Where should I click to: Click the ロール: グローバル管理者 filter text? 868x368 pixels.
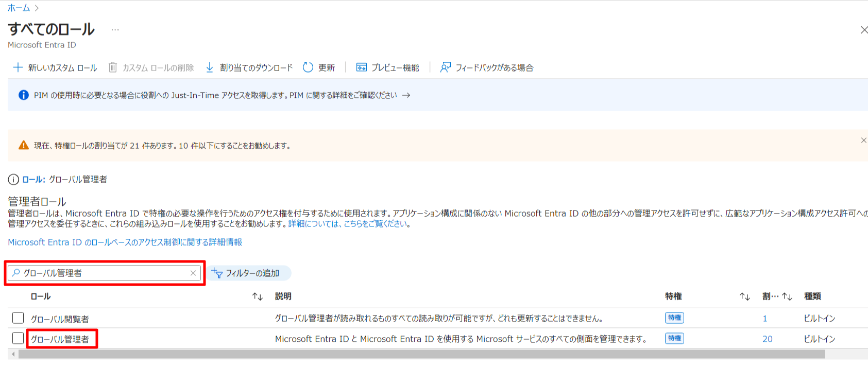tap(64, 180)
